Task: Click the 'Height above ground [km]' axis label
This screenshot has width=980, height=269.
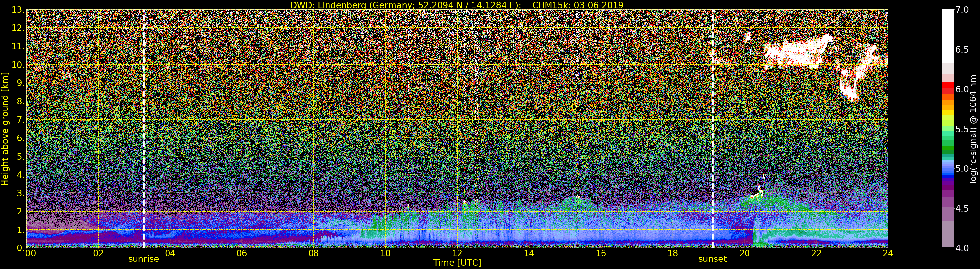Action: point(5,129)
